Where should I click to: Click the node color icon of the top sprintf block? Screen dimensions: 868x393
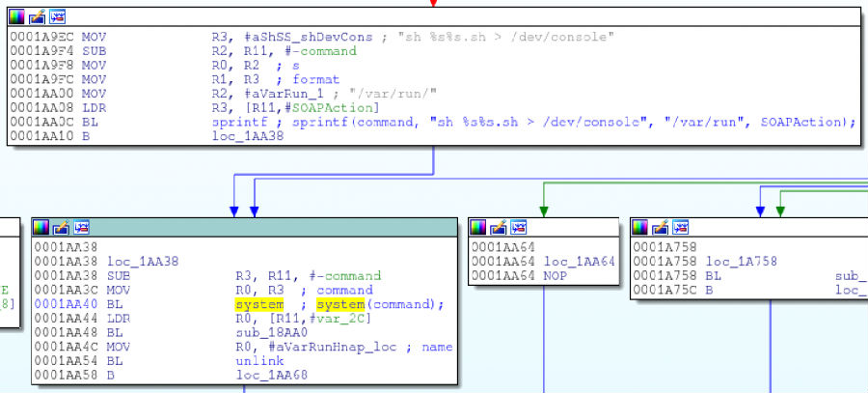(x=16, y=17)
